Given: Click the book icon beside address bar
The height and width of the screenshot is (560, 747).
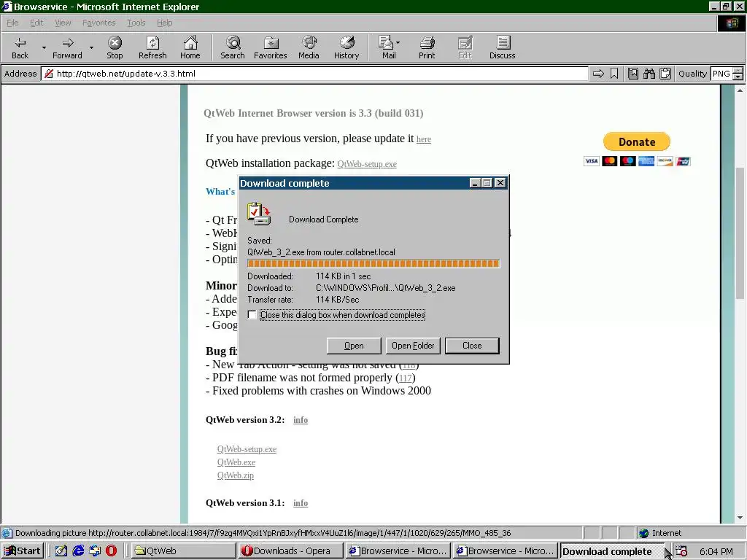Looking at the screenshot, I should (632, 74).
